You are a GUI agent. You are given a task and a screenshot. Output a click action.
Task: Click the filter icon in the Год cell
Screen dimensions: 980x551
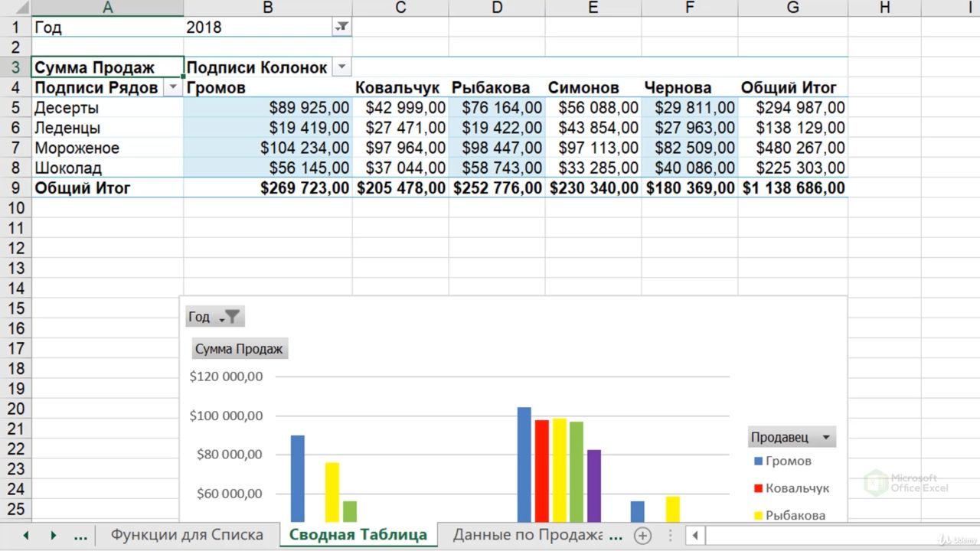341,28
